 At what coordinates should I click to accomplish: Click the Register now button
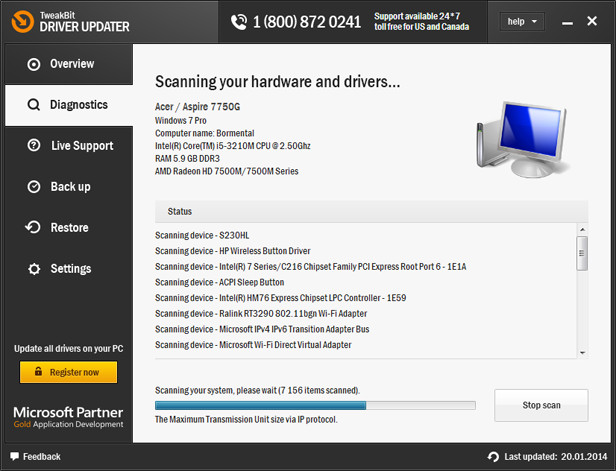click(x=68, y=372)
